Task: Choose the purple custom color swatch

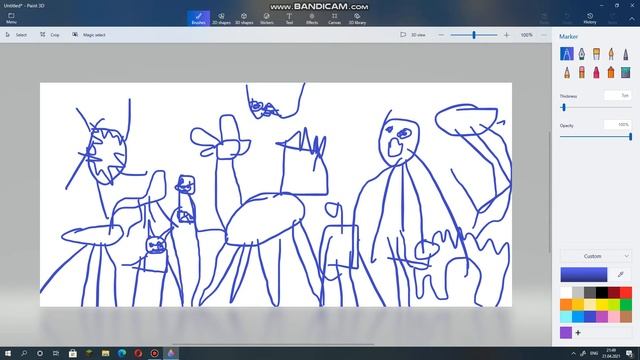Action: (x=566, y=333)
